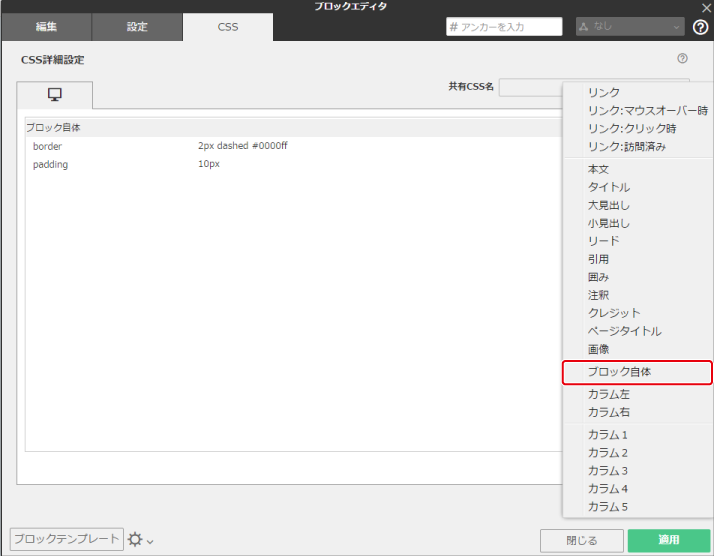Select the desktop monitor device tab

click(55, 95)
